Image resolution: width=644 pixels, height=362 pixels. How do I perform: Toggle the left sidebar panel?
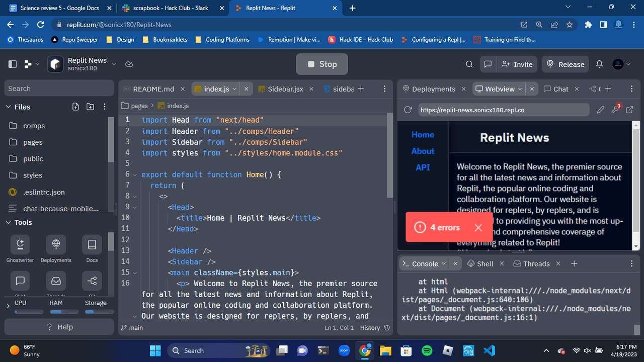(13, 64)
